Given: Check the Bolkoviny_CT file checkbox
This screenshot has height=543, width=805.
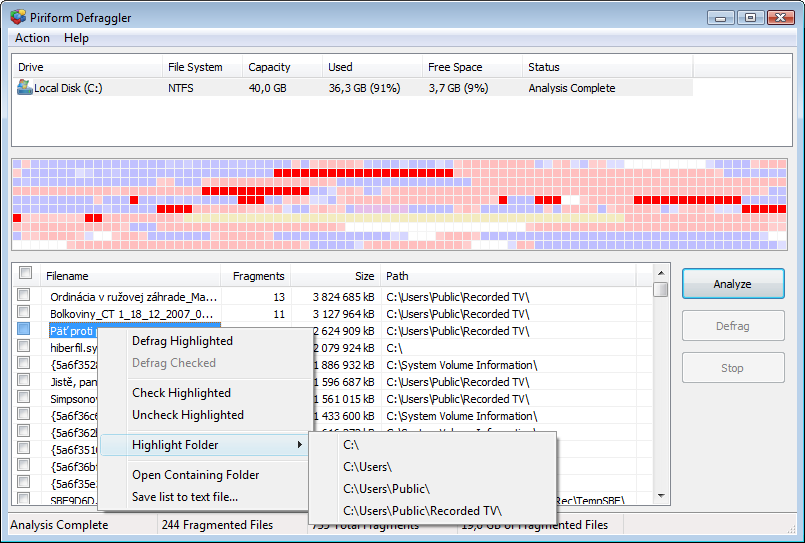Looking at the screenshot, I should (x=24, y=312).
